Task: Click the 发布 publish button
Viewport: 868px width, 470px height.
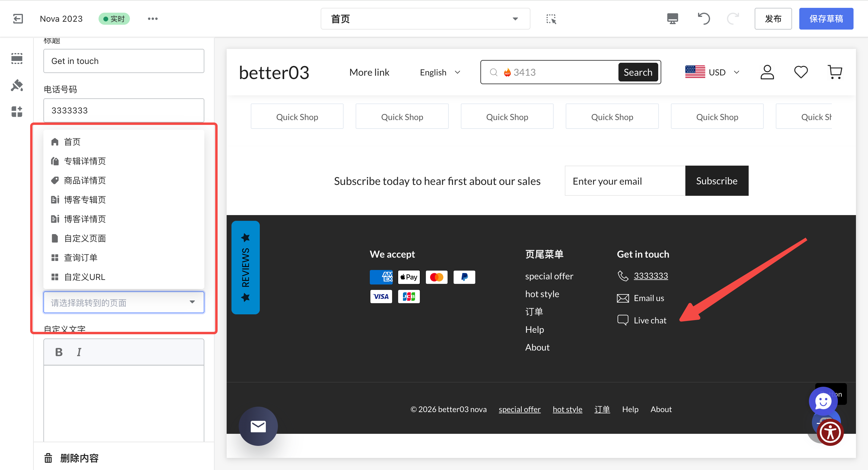Action: 773,18
